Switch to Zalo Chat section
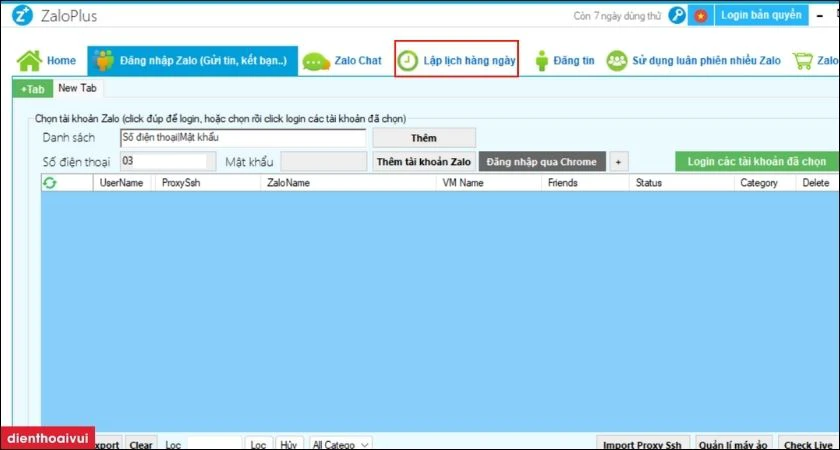 [342, 61]
